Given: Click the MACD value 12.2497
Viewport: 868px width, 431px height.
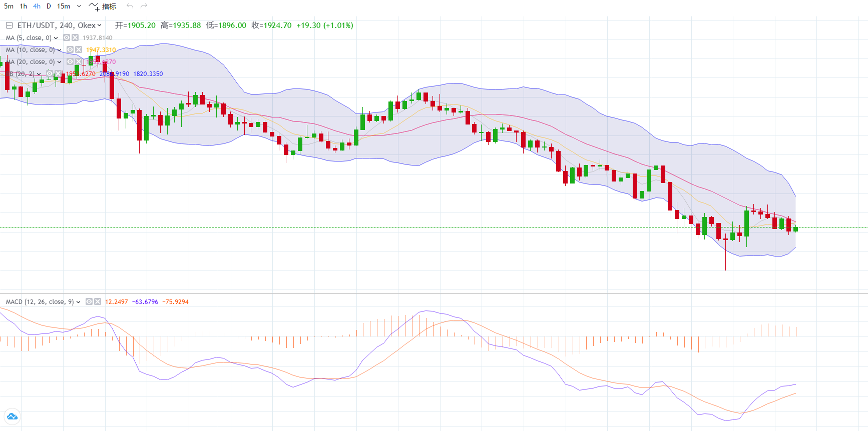Looking at the screenshot, I should point(117,302).
